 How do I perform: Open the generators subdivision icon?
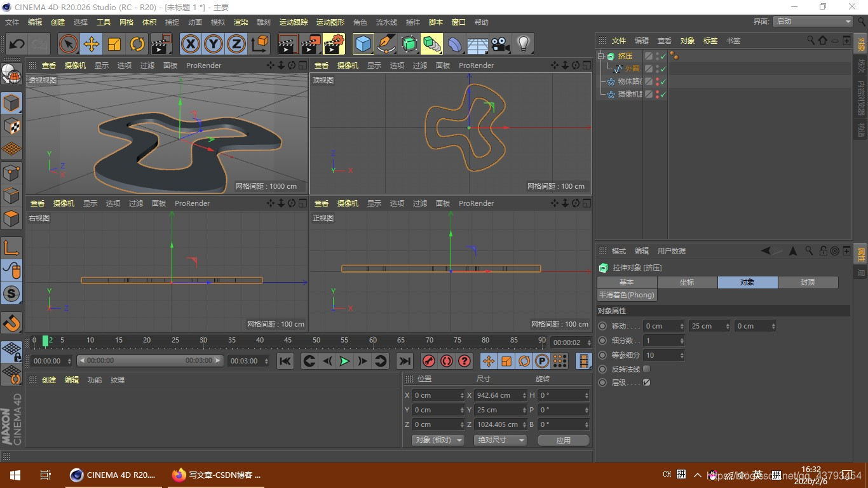[409, 44]
